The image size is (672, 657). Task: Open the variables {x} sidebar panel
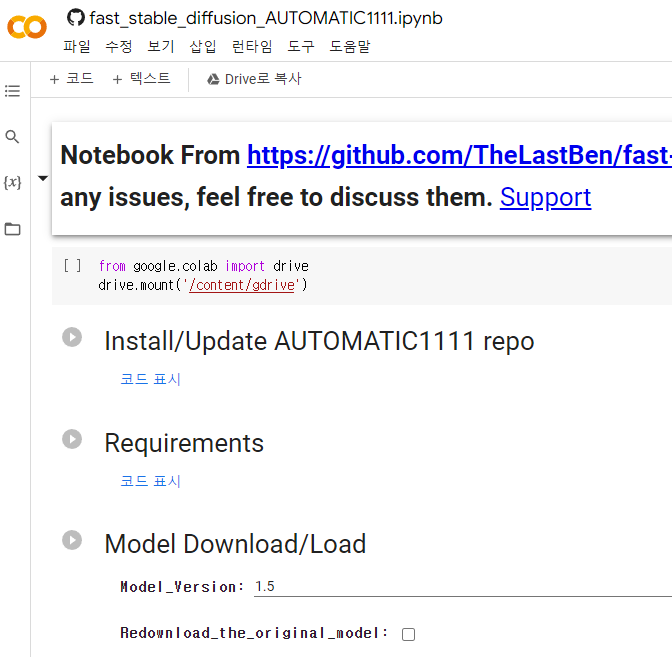pyautogui.click(x=12, y=183)
